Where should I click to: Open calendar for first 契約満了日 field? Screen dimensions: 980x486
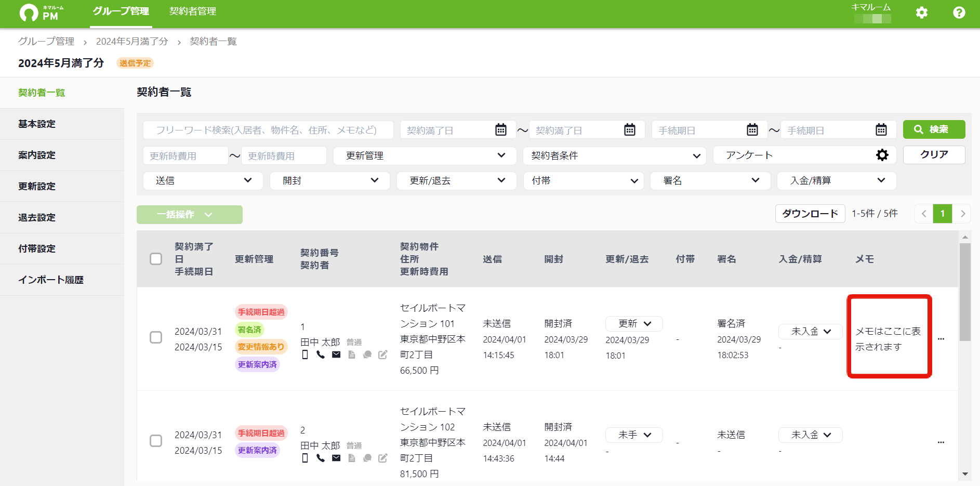point(501,129)
